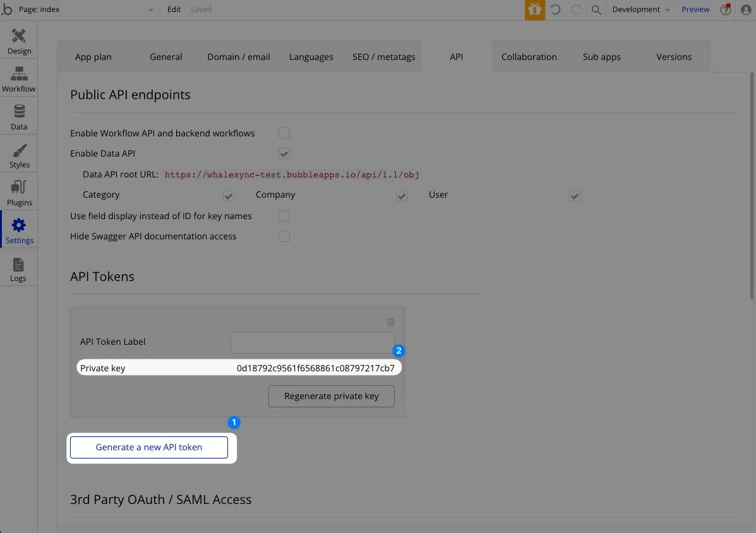Image resolution: width=756 pixels, height=533 pixels.
Task: Open the Plugins section in sidebar
Action: 19,193
